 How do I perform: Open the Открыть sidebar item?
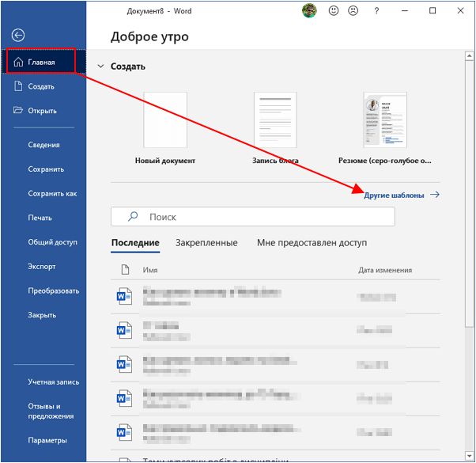(43, 111)
